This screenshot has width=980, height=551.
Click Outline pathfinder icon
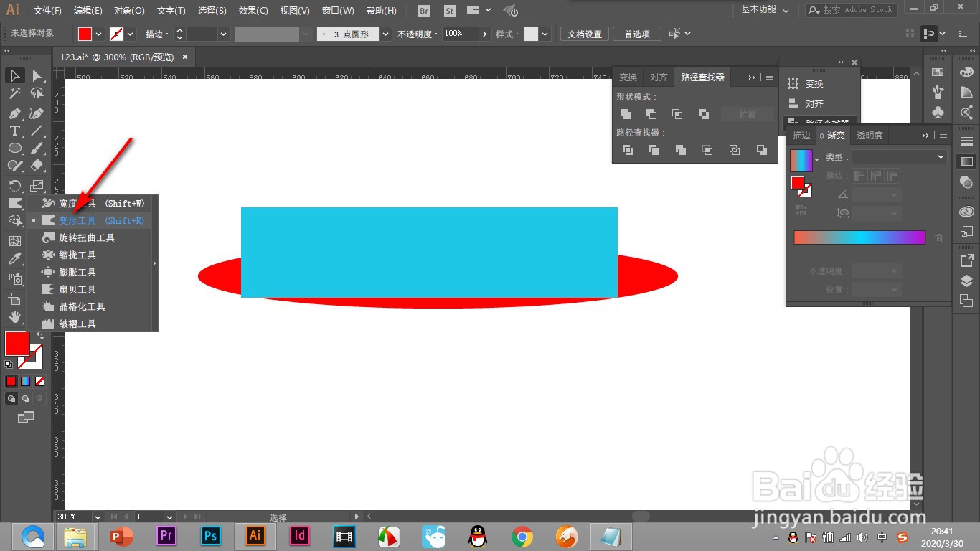(x=735, y=150)
